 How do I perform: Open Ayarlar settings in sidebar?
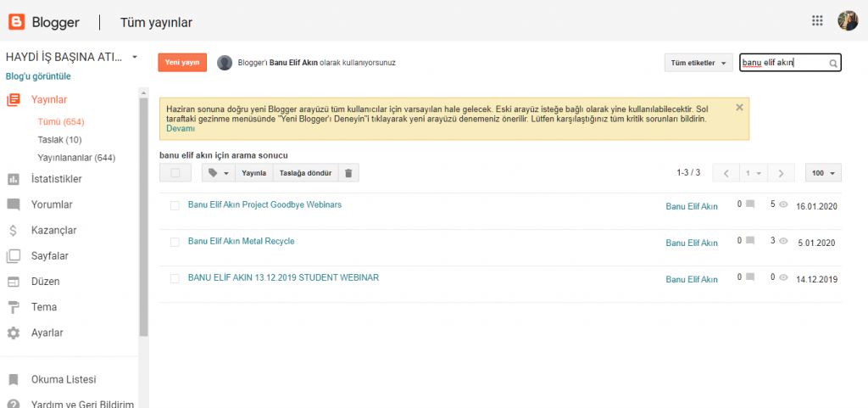coord(47,333)
